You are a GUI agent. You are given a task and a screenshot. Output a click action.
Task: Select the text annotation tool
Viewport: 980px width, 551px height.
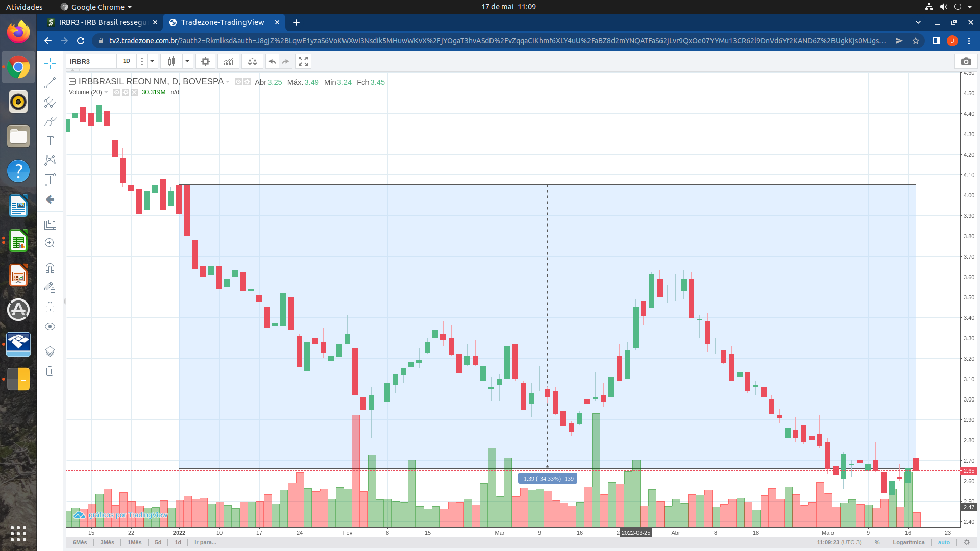pos(50,141)
